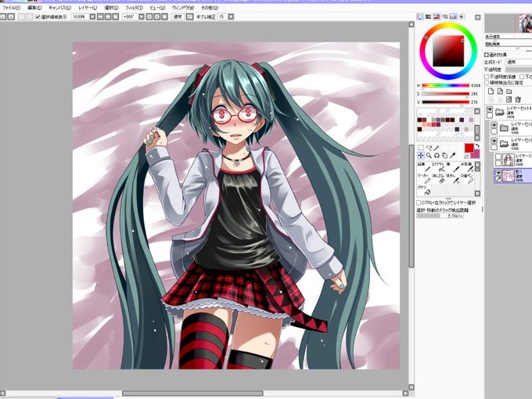Image resolution: width=532 pixels, height=399 pixels.
Task: Select the magic wand tool
Action: coord(437,148)
